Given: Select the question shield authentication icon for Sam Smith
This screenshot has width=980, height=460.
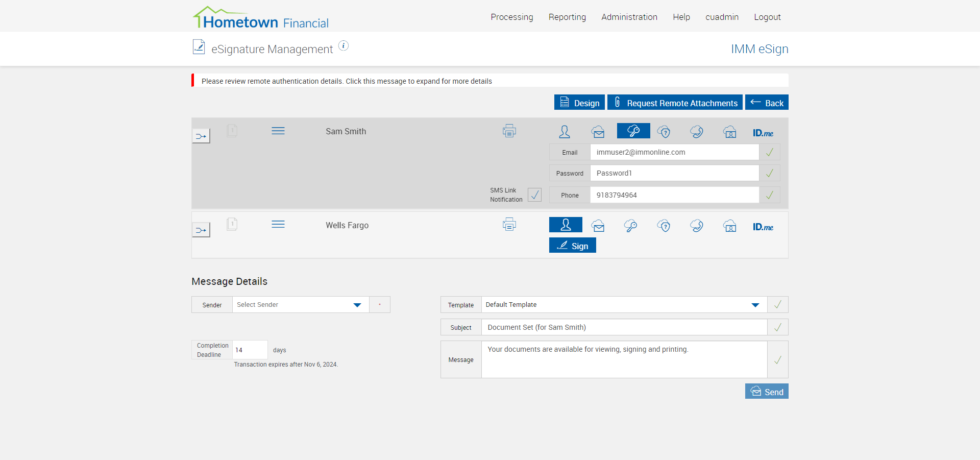Looking at the screenshot, I should pos(664,132).
